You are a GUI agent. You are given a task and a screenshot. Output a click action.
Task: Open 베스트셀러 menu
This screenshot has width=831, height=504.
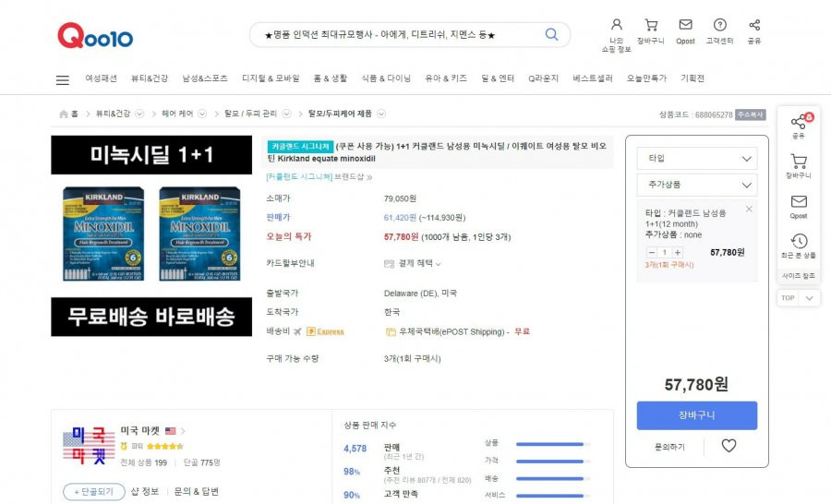(x=593, y=78)
